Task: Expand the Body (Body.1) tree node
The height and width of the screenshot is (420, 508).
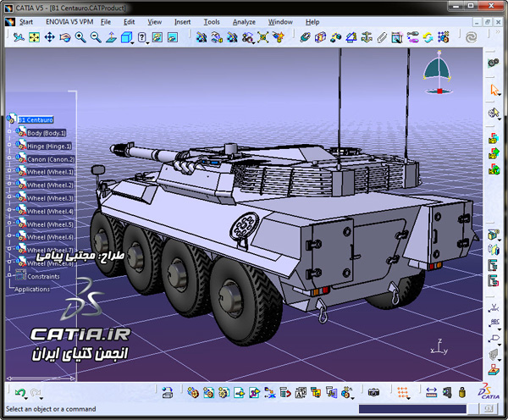Action: (x=9, y=131)
